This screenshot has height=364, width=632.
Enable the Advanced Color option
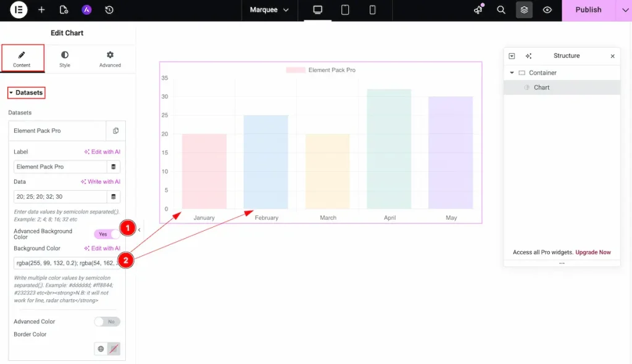[106, 321]
